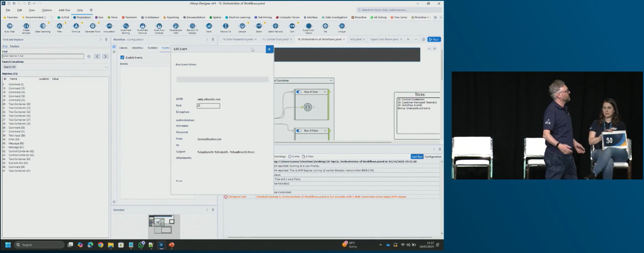Show the 6 Info messages filter
Image resolution: width=644 pixels, height=253 pixels.
click(294, 156)
